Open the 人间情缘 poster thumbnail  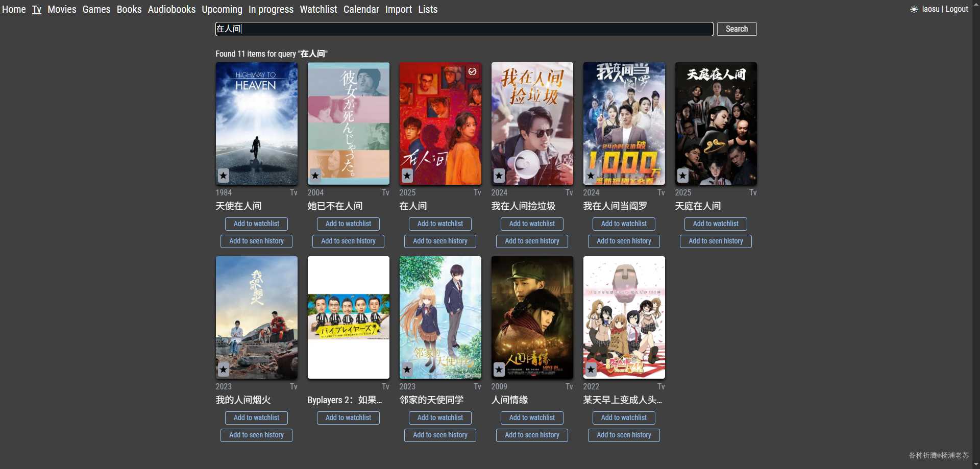tap(532, 317)
